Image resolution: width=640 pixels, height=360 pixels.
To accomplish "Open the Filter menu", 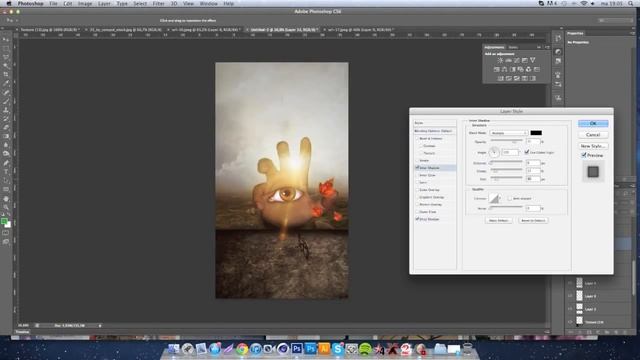I will click(158, 3).
